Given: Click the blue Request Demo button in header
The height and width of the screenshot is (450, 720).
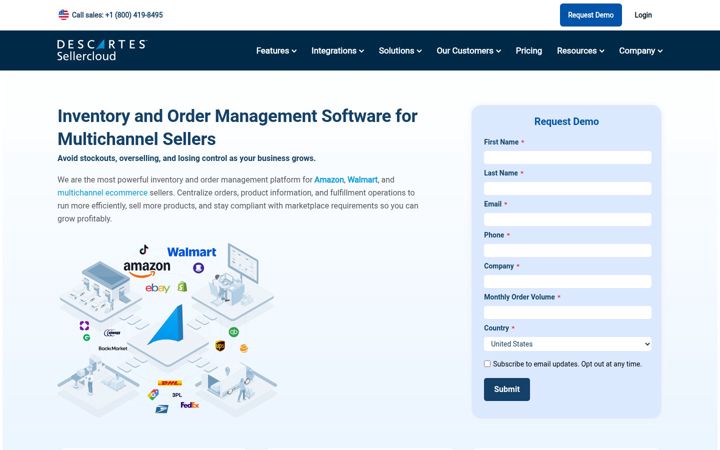Looking at the screenshot, I should [x=591, y=15].
